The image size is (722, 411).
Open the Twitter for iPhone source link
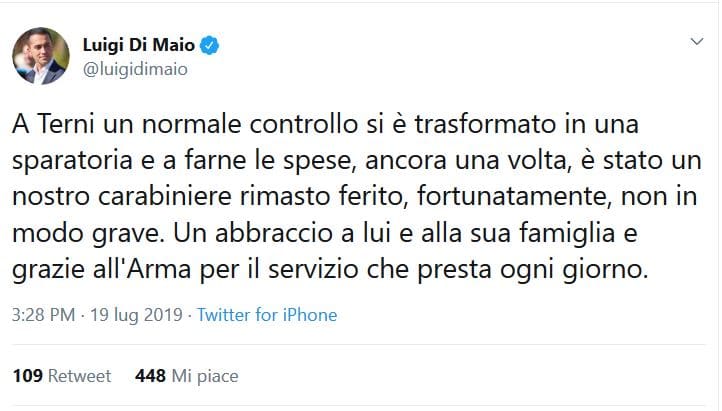point(267,315)
